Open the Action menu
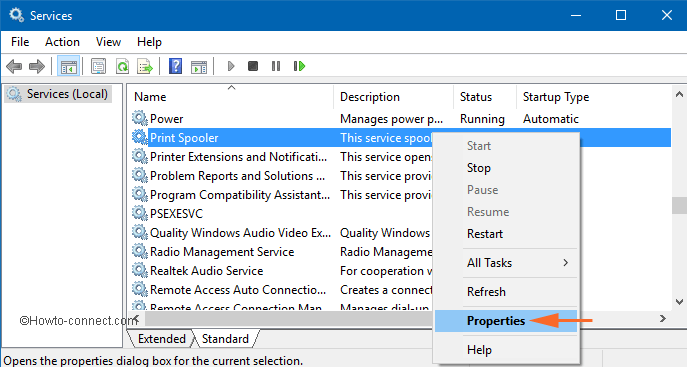This screenshot has width=687, height=367. coord(62,42)
